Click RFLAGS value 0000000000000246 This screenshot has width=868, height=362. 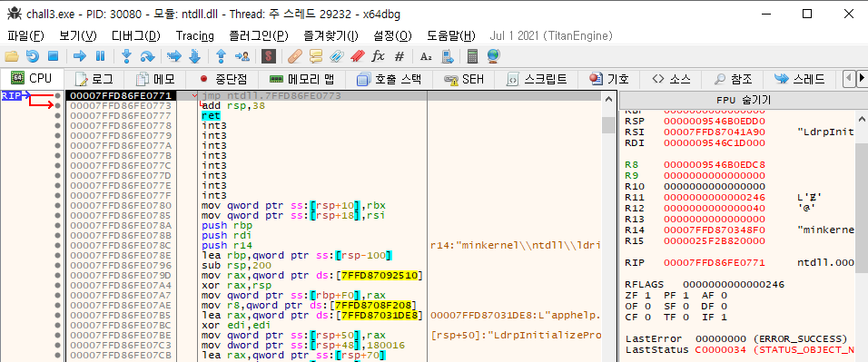734,285
